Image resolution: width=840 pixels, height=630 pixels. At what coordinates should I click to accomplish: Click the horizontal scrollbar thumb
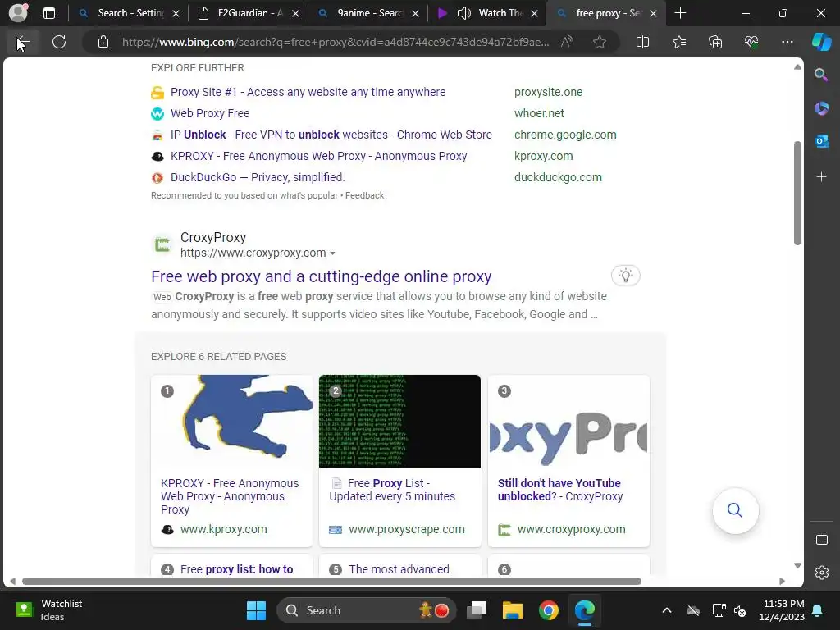coord(331,582)
